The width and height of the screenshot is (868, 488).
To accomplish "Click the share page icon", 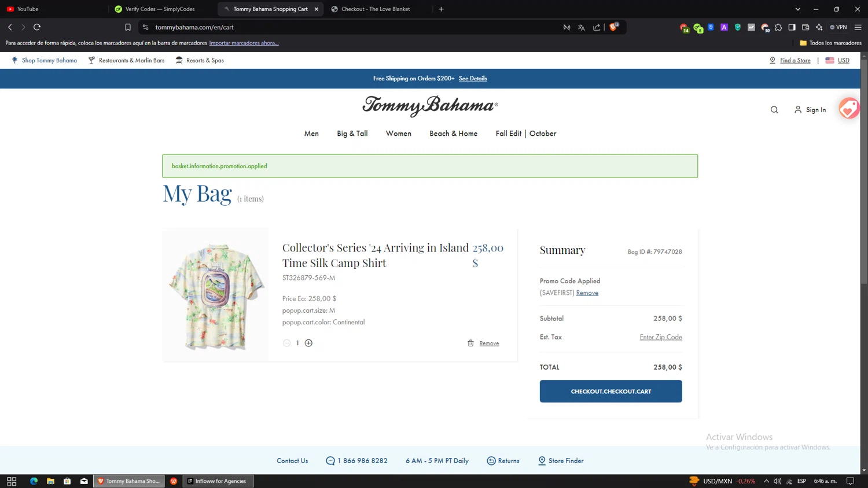I will [x=597, y=27].
